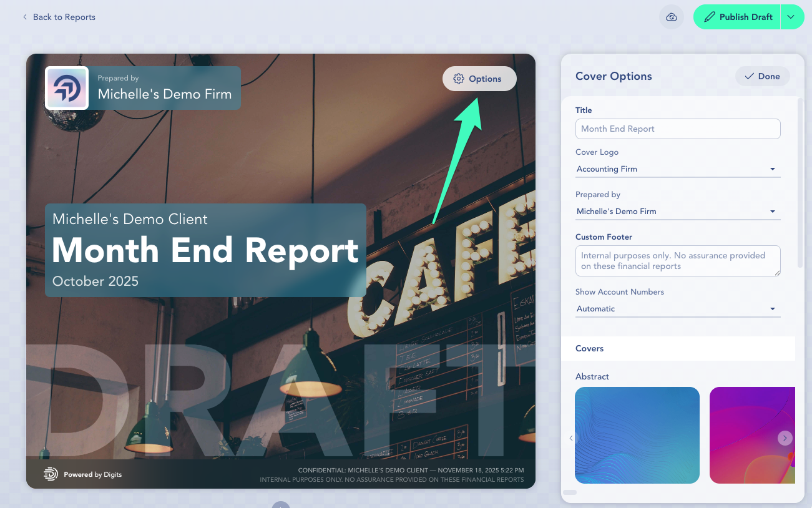Click the cloud preview icon
This screenshot has height=508, width=812.
(672, 17)
